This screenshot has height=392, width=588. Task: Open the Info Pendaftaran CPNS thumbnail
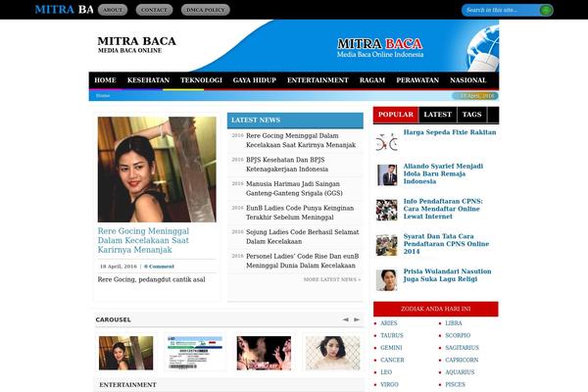tap(387, 210)
